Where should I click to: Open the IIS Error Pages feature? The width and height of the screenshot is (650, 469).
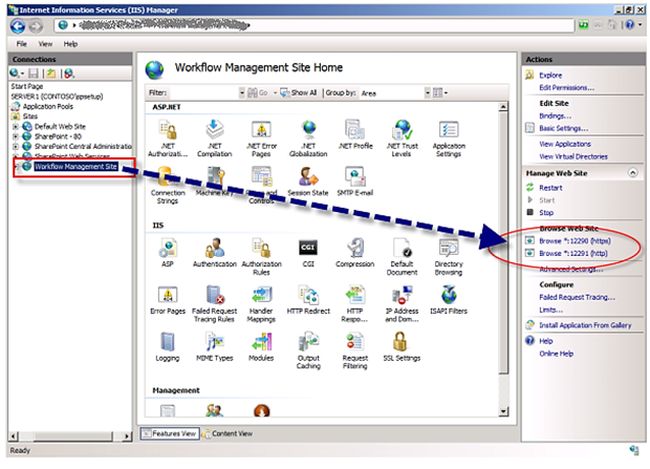click(x=167, y=300)
